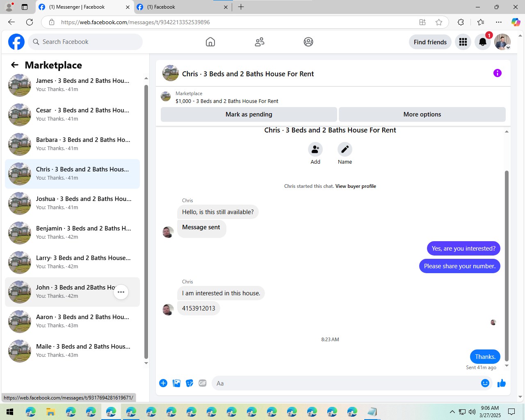Image resolution: width=525 pixels, height=420 pixels.
Task: Show hidden system tray icons
Action: pyautogui.click(x=452, y=412)
